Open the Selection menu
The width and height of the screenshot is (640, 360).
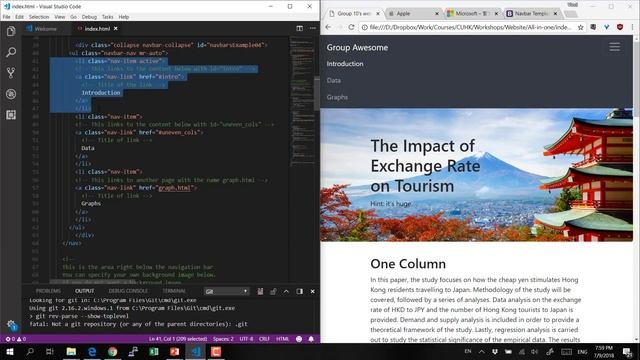pos(39,17)
